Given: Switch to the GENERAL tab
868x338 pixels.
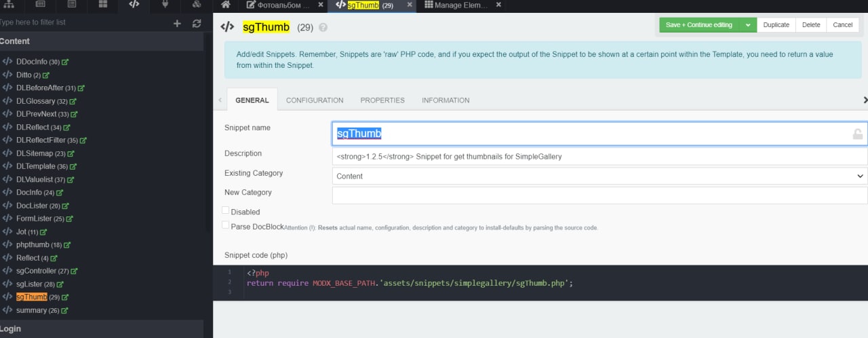Looking at the screenshot, I should coord(252,100).
